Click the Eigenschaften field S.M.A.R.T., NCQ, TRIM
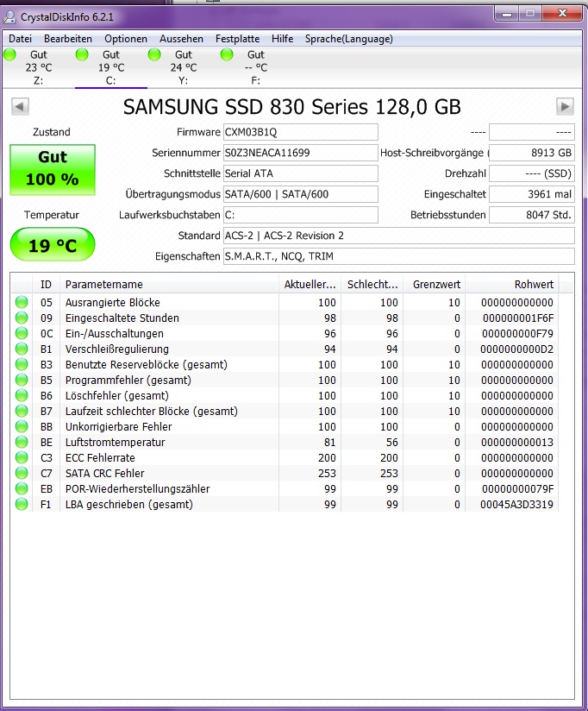 coord(398,256)
